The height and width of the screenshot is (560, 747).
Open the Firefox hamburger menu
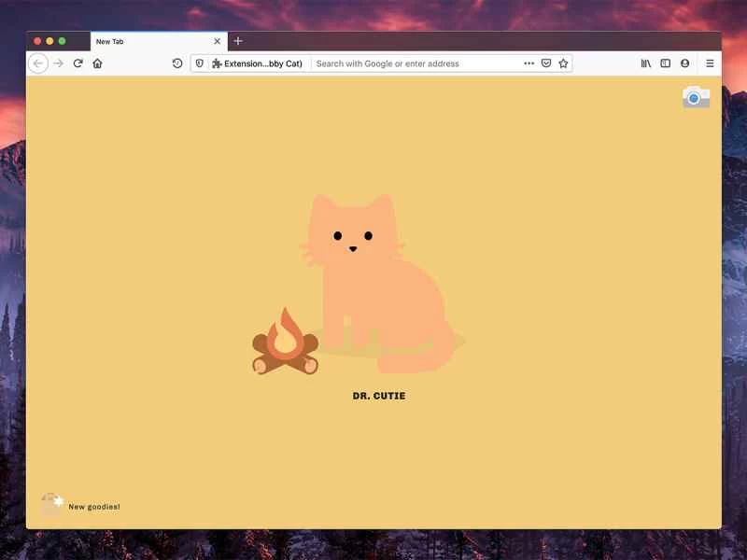coord(710,63)
